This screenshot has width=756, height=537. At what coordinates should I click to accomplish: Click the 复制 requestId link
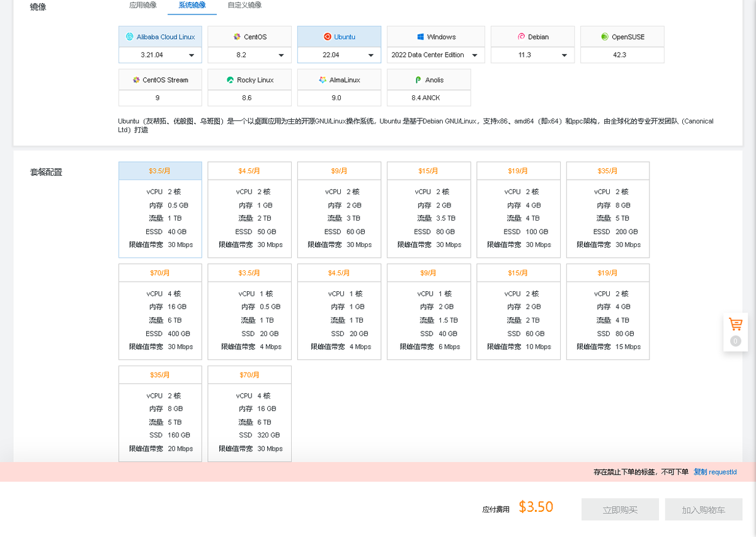click(x=715, y=472)
